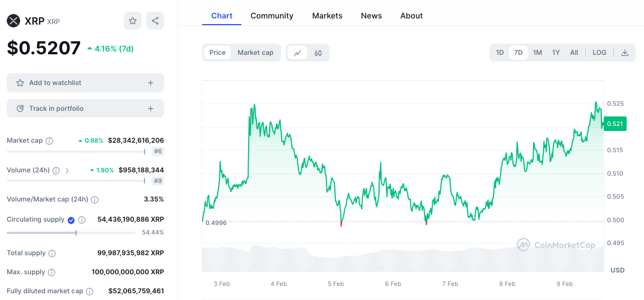The width and height of the screenshot is (644, 300).
Task: Click the volume histogram below chart
Action: (x=403, y=259)
